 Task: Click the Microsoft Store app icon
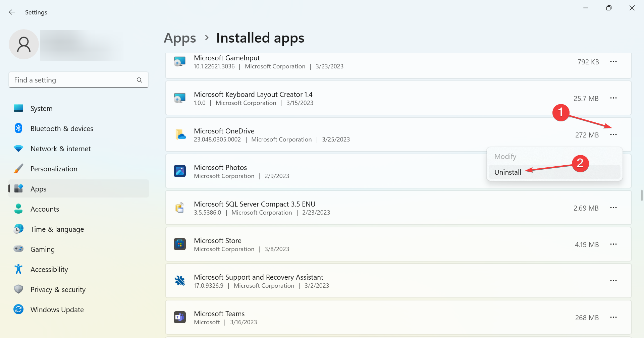tap(180, 244)
